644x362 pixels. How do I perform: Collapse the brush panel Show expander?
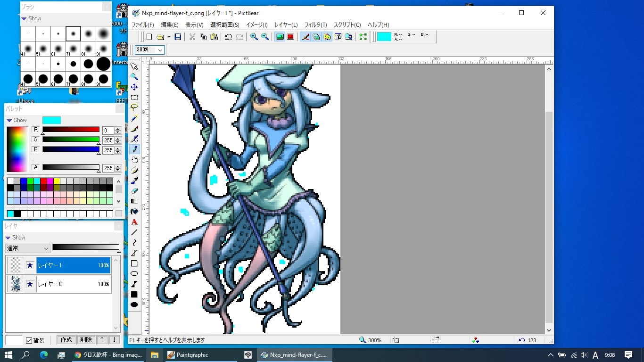point(24,18)
